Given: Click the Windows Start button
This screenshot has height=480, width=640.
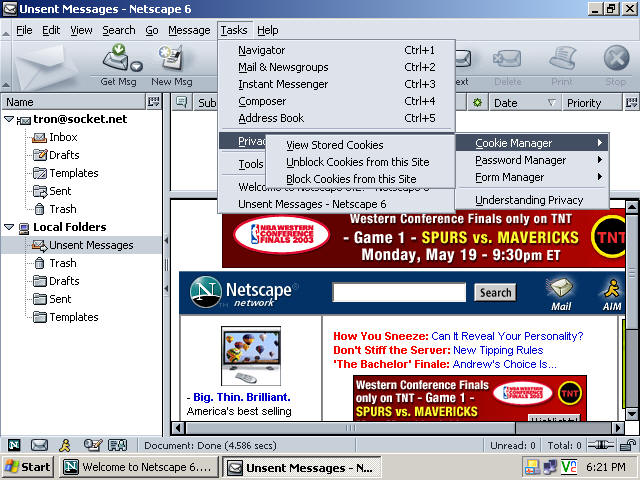Looking at the screenshot, I should coord(28,467).
